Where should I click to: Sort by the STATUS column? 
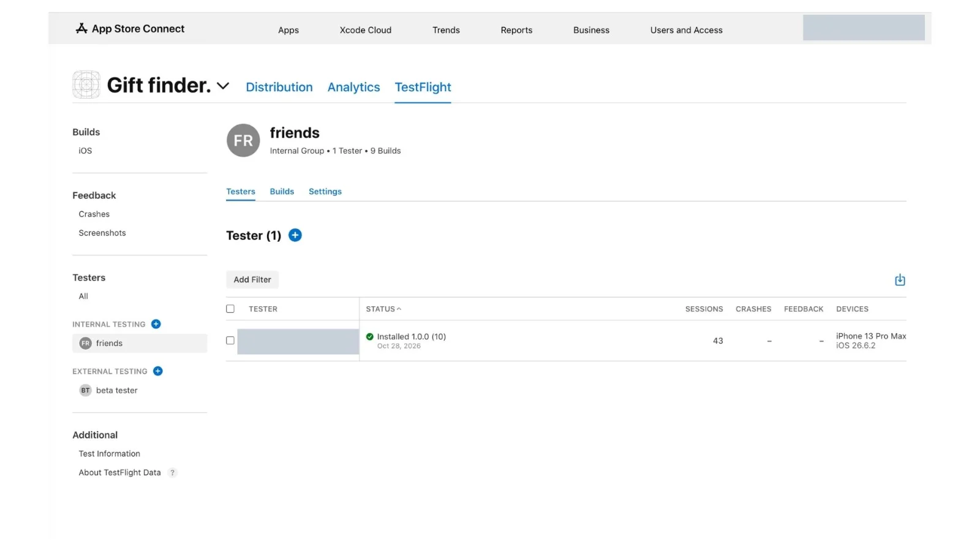[x=383, y=309]
